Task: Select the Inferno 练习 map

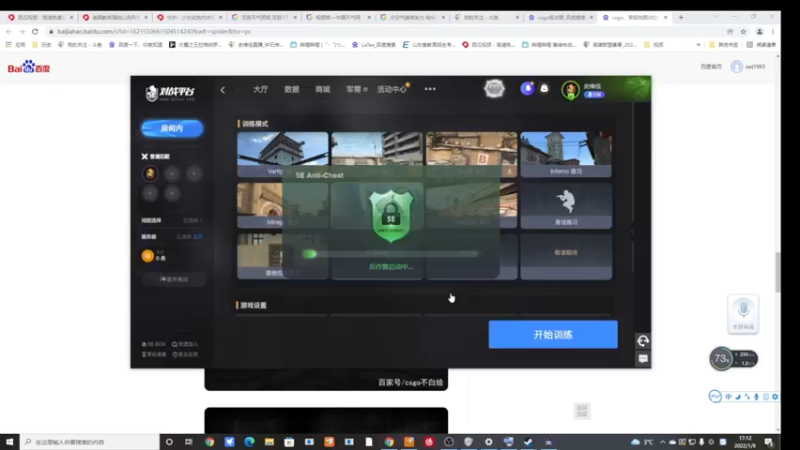Action: tap(566, 155)
